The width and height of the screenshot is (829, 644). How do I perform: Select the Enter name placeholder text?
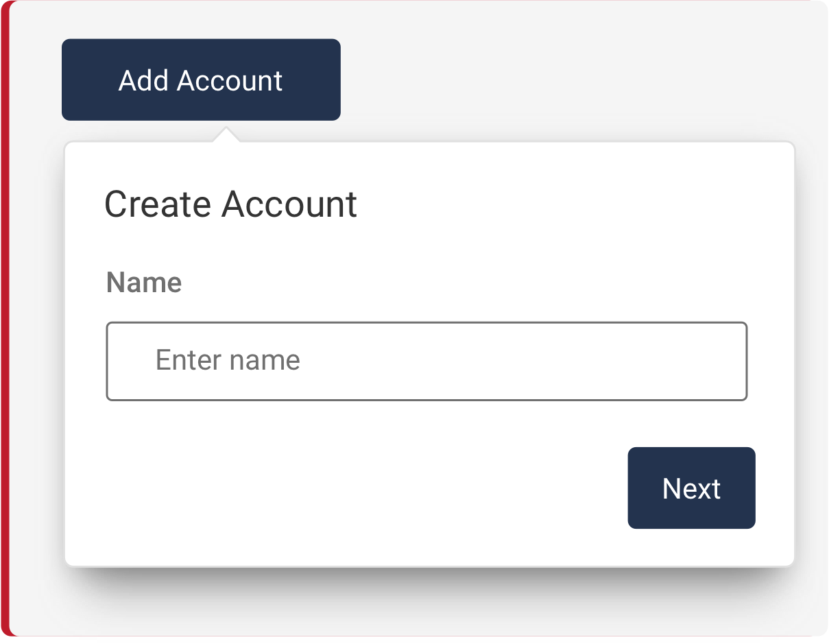(x=228, y=360)
